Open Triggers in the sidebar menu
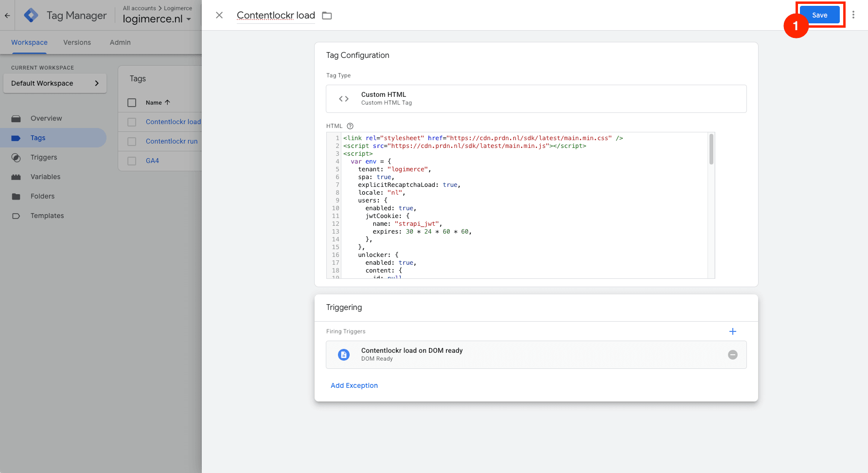The width and height of the screenshot is (868, 473). pyautogui.click(x=44, y=157)
